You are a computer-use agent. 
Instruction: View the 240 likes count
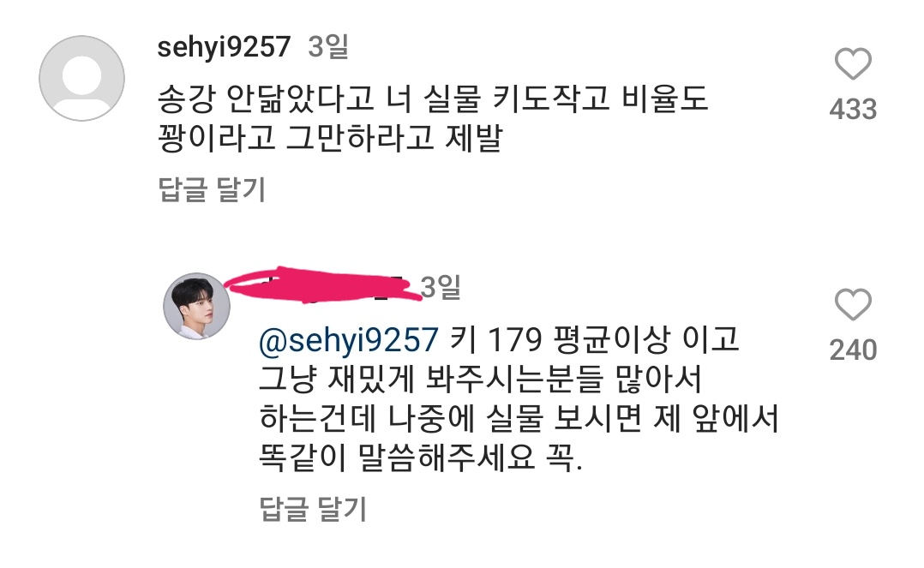tap(853, 350)
